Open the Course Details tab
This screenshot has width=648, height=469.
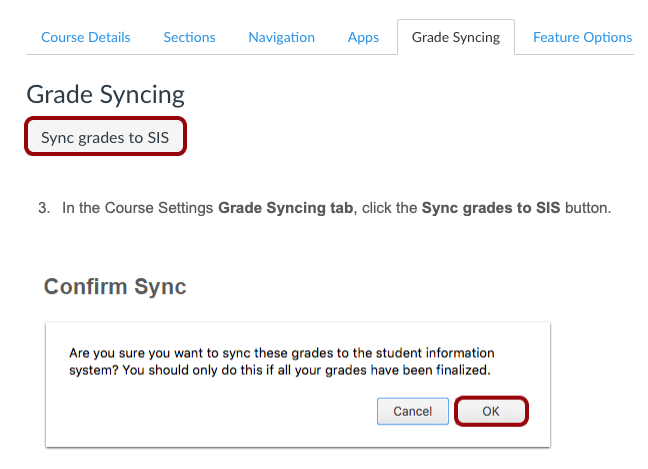coord(85,37)
